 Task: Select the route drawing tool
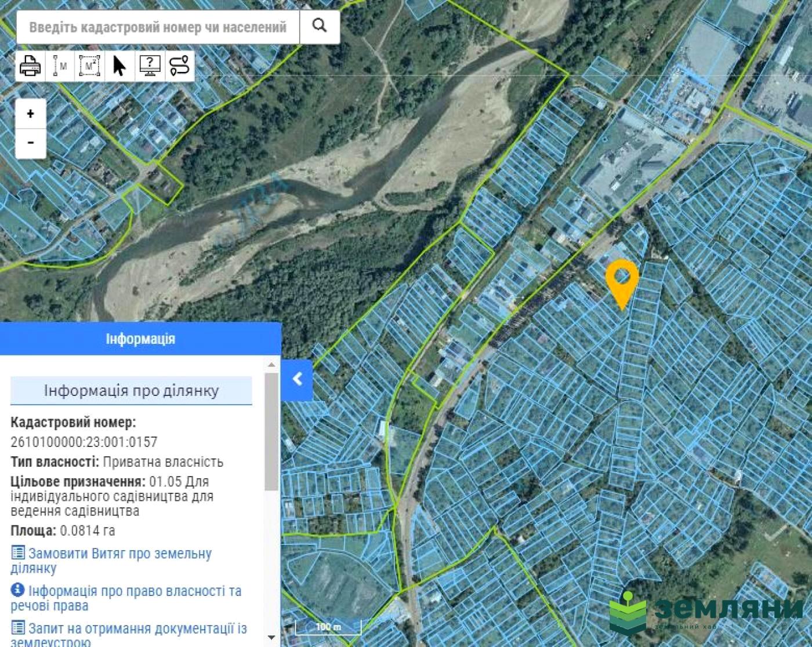tap(180, 66)
